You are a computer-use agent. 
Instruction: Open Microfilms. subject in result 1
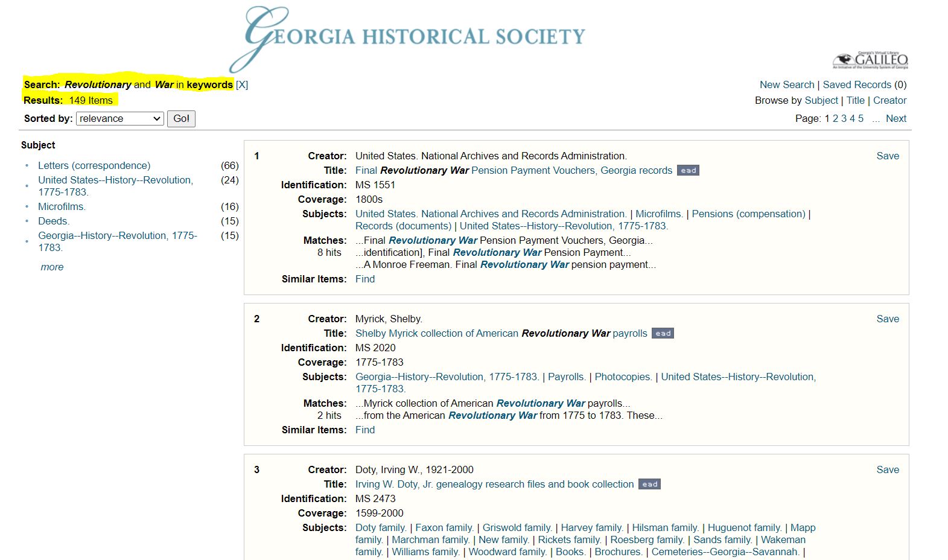pyautogui.click(x=659, y=214)
